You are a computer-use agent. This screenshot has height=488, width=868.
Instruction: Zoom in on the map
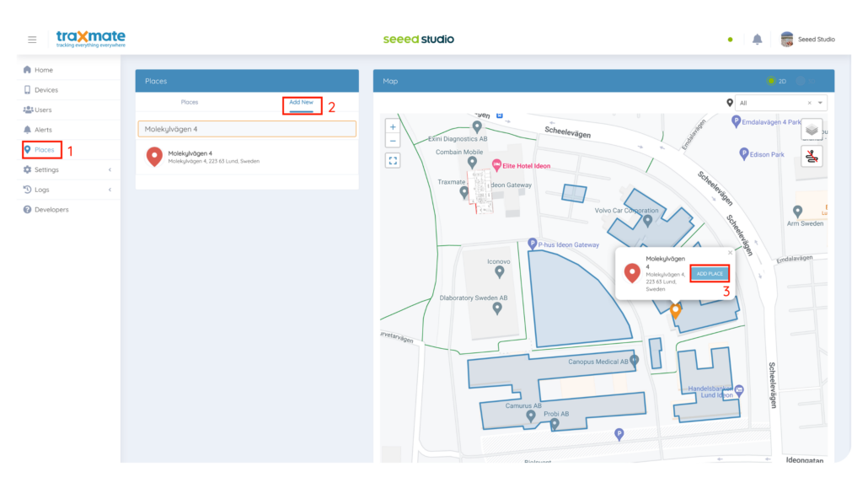pyautogui.click(x=393, y=127)
